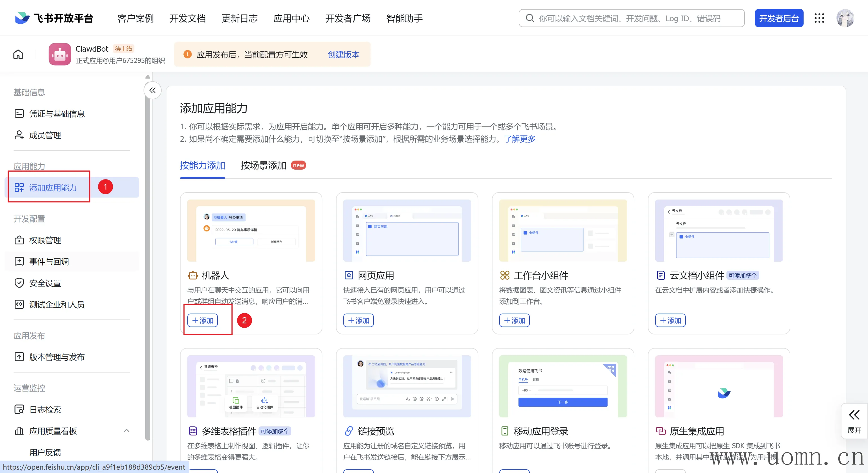The image size is (868, 473).
Task: Open 开发文档 in top navigation
Action: point(187,18)
